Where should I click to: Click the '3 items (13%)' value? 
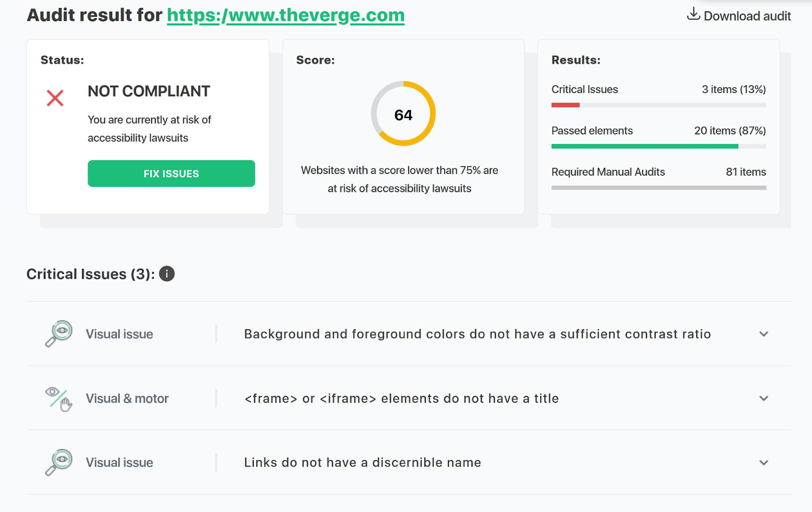[734, 89]
